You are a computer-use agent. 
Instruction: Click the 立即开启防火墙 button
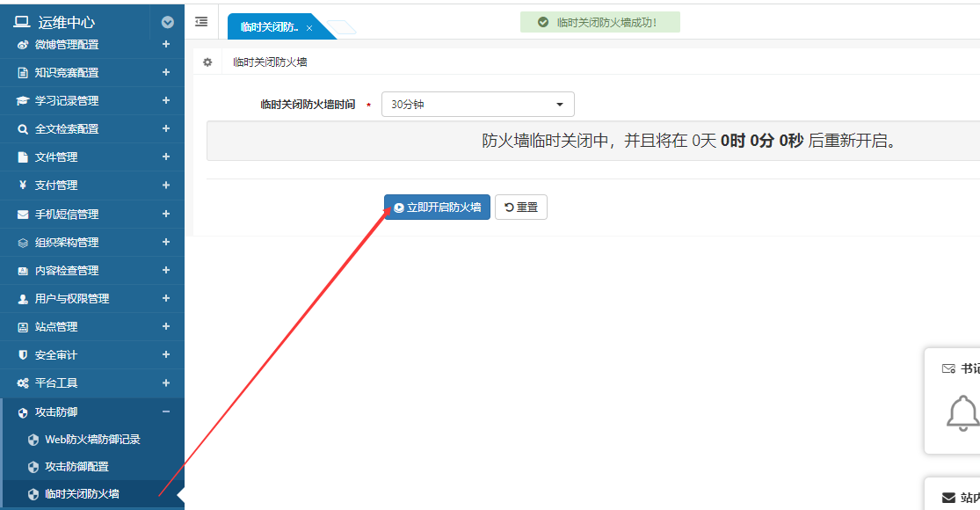[437, 208]
